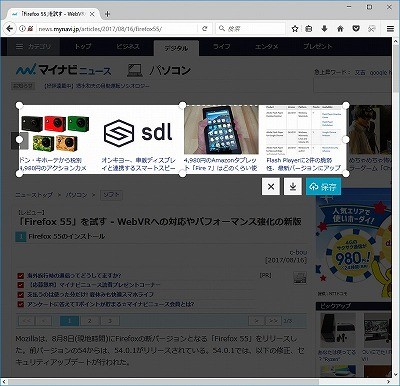Go to page 2 of article
The image size is (400, 386).
click(x=89, y=321)
